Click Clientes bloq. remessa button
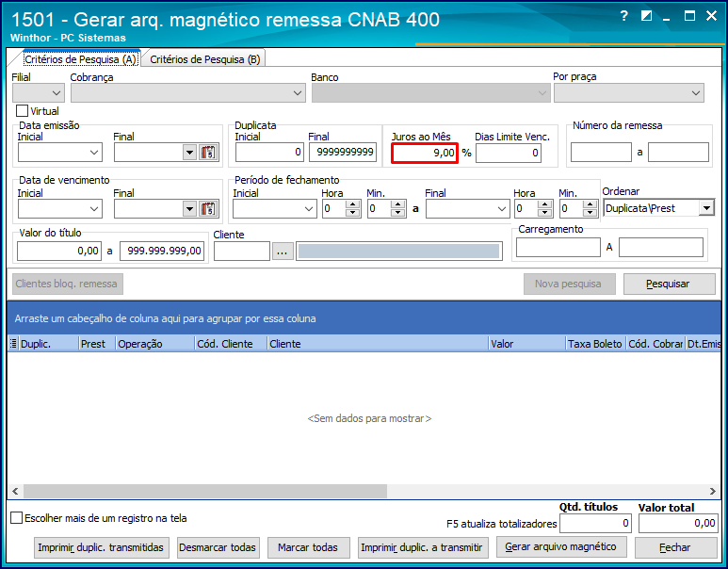 pyautogui.click(x=67, y=284)
